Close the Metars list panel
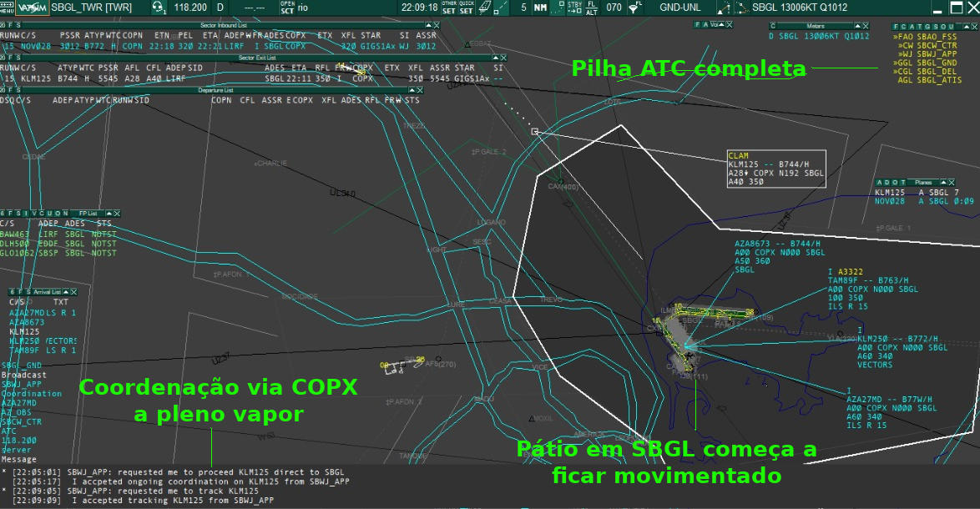980x509 pixels. tap(866, 26)
